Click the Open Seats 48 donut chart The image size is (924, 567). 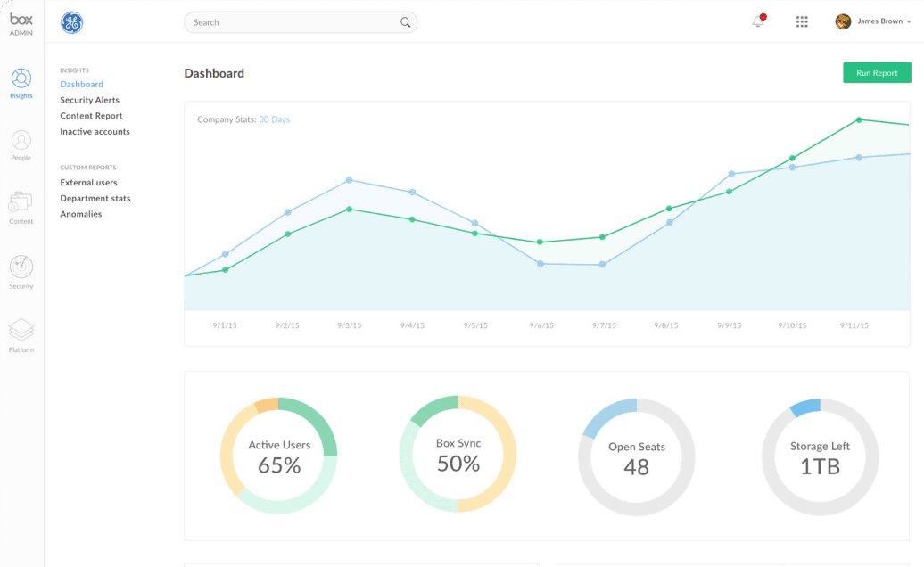click(637, 457)
